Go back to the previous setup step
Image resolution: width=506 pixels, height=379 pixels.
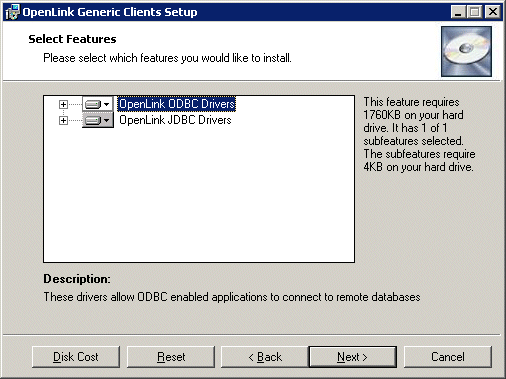pos(265,357)
